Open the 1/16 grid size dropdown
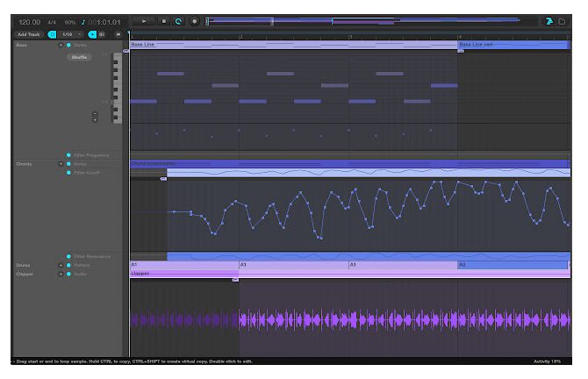 71,34
